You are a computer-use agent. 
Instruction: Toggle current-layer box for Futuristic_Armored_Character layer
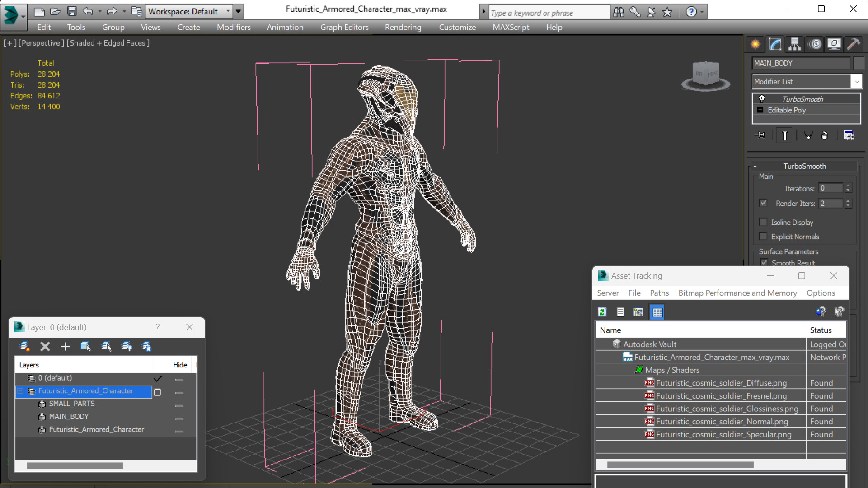158,392
